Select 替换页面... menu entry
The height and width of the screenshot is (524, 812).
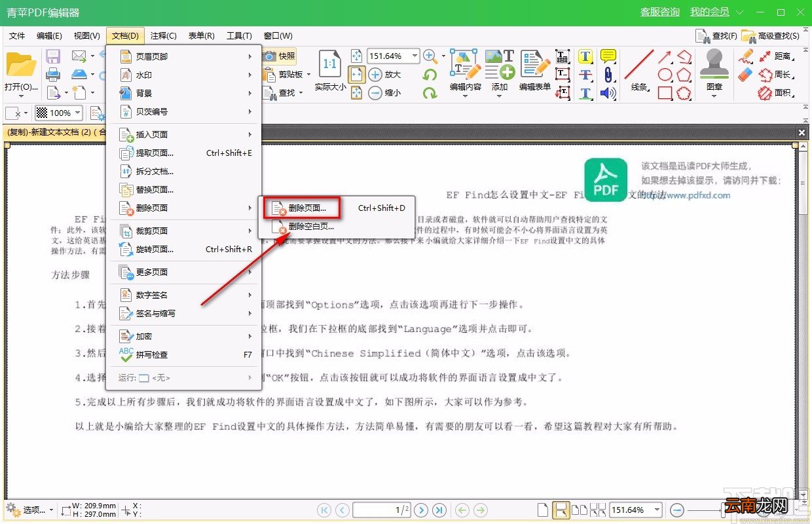[184, 189]
